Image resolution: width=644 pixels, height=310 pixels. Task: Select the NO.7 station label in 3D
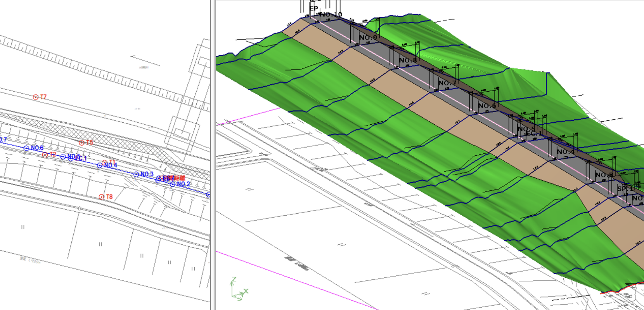(x=447, y=83)
